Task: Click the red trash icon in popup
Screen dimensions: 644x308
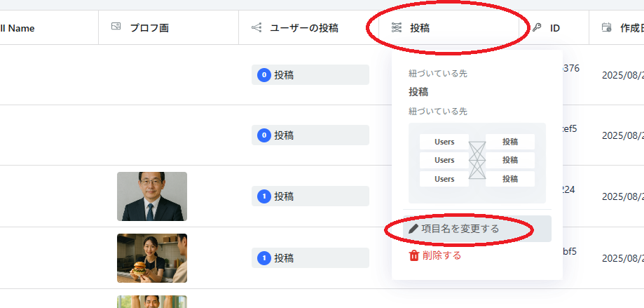Action: (413, 255)
